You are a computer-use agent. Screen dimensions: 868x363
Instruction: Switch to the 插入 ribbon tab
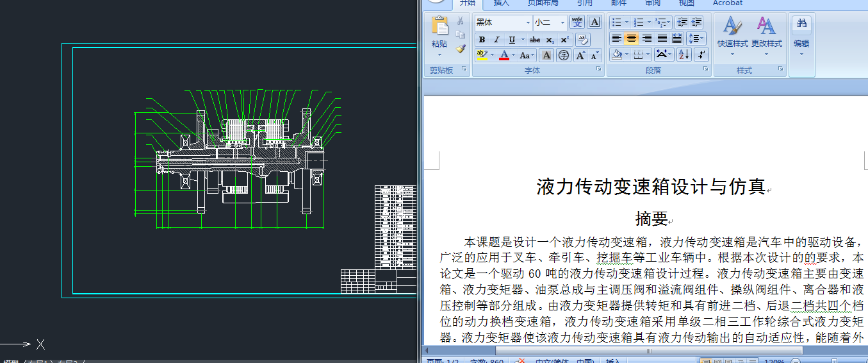coord(502,3)
